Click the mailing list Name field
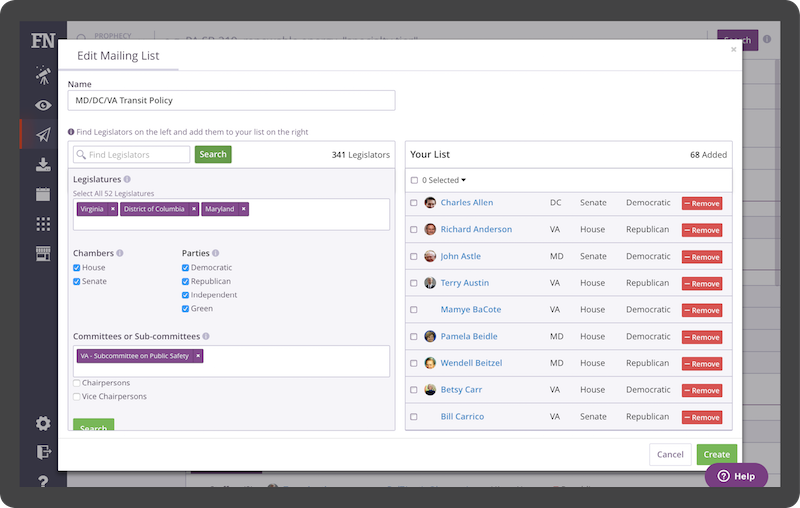Screen dimensions: 800x508 coord(232,100)
